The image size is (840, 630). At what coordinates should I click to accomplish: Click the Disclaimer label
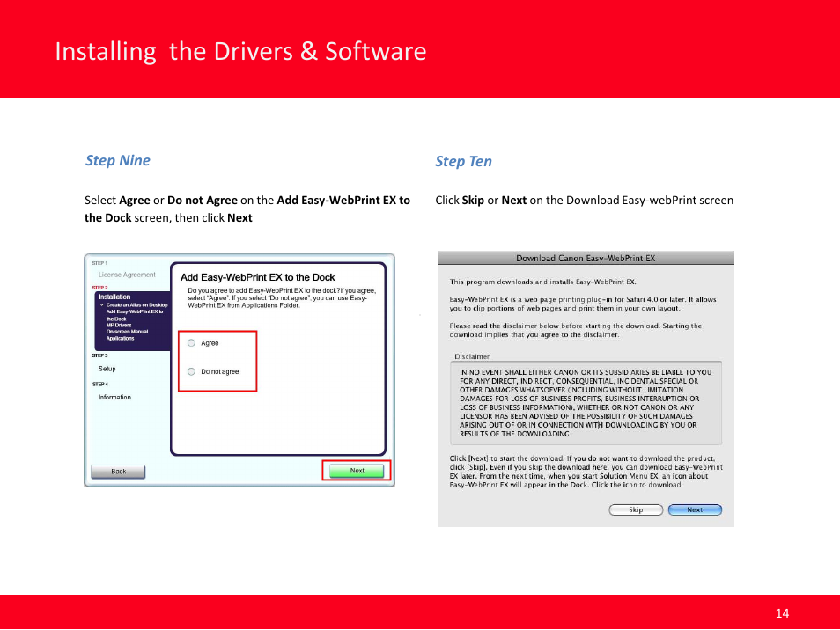tap(472, 356)
